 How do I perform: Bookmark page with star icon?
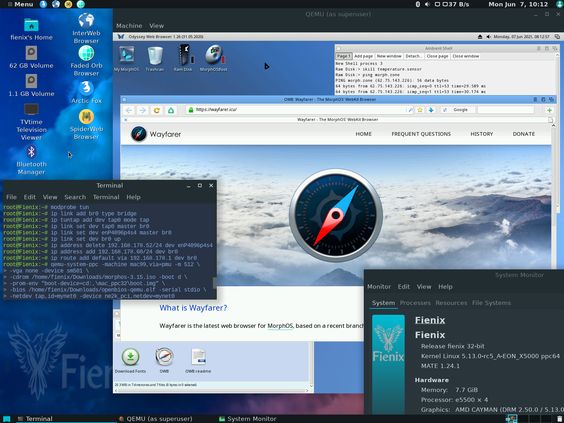tap(420, 110)
